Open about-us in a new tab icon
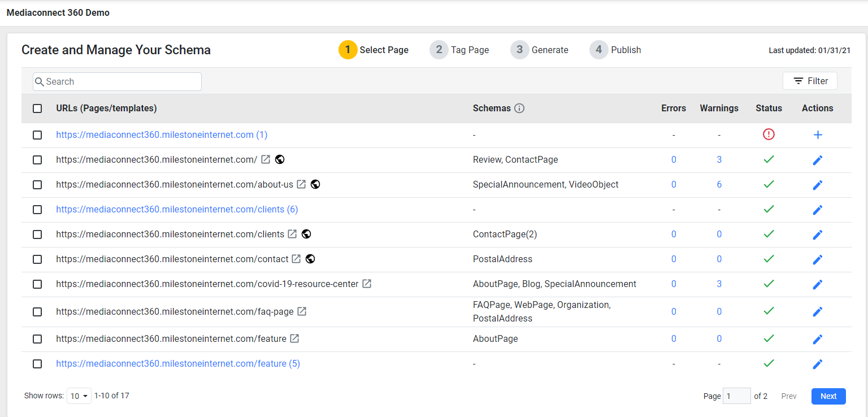This screenshot has width=868, height=417. pyautogui.click(x=302, y=184)
